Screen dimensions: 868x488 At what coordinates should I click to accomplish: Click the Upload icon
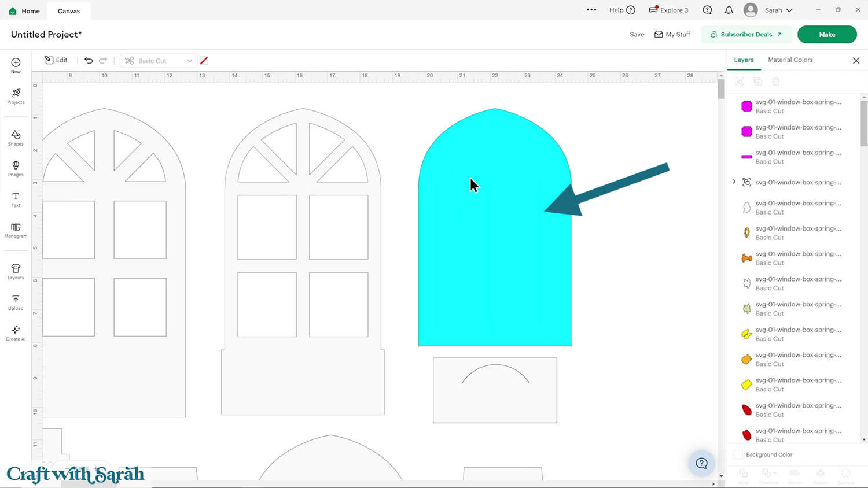16,302
